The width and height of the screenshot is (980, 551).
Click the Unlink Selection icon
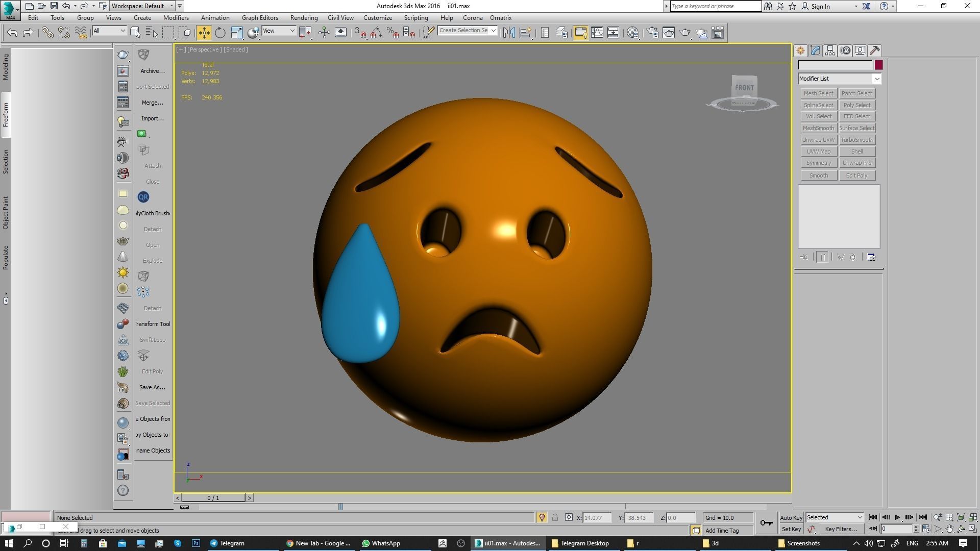tap(64, 33)
